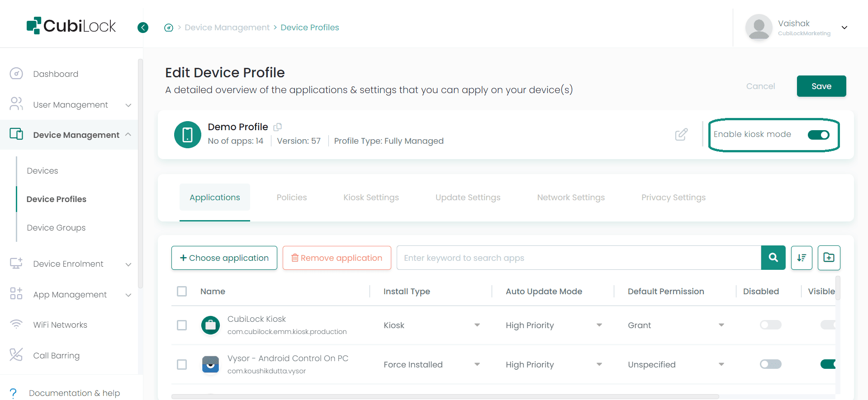Image resolution: width=868 pixels, height=400 pixels.
Task: Open the dashboard breadcrumb home icon
Action: point(169,28)
